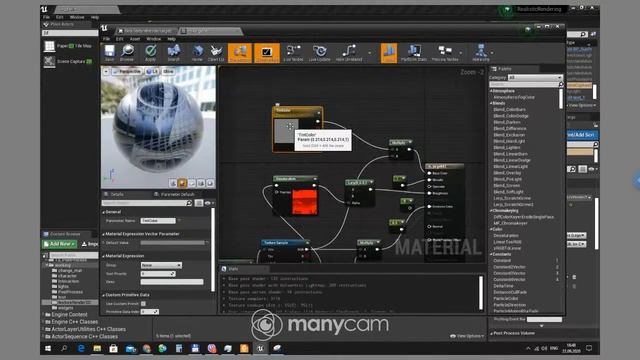Select the rightmost preview mesh icon

[x=210, y=183]
